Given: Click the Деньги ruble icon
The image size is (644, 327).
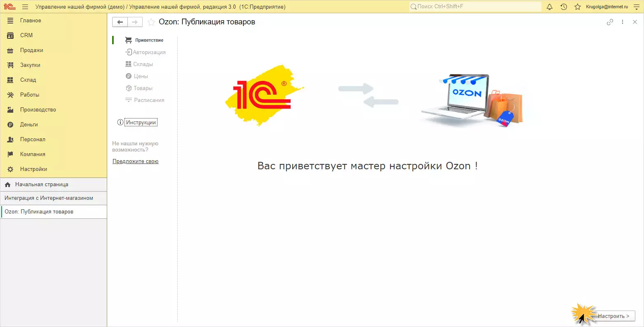Looking at the screenshot, I should pos(11,124).
